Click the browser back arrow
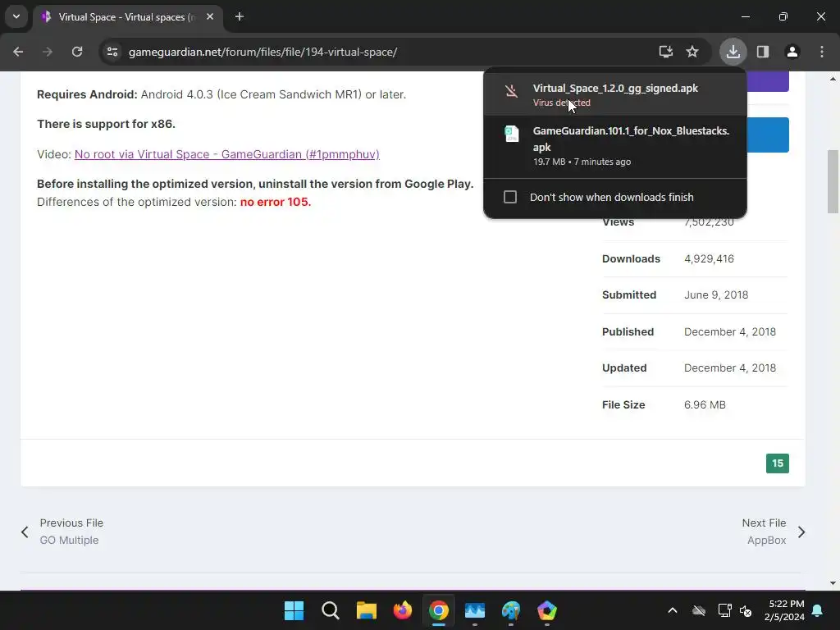 tap(18, 52)
